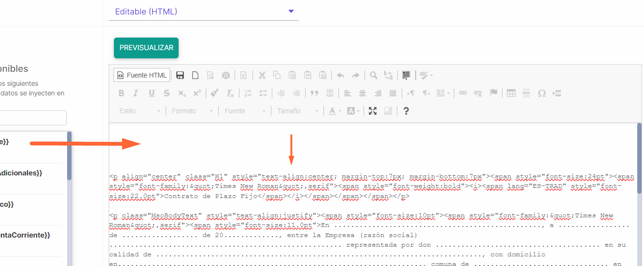Click the Save floppy disk icon
The image size is (644, 266).
click(180, 75)
